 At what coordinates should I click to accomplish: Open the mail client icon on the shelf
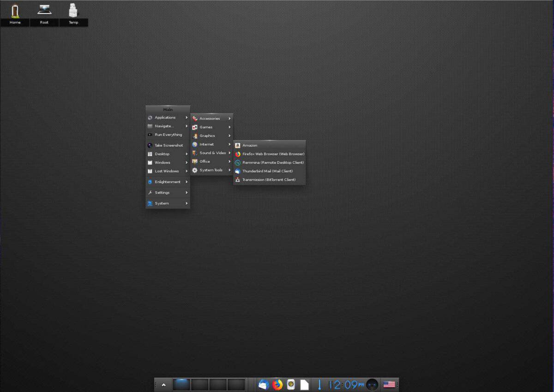[263, 384]
